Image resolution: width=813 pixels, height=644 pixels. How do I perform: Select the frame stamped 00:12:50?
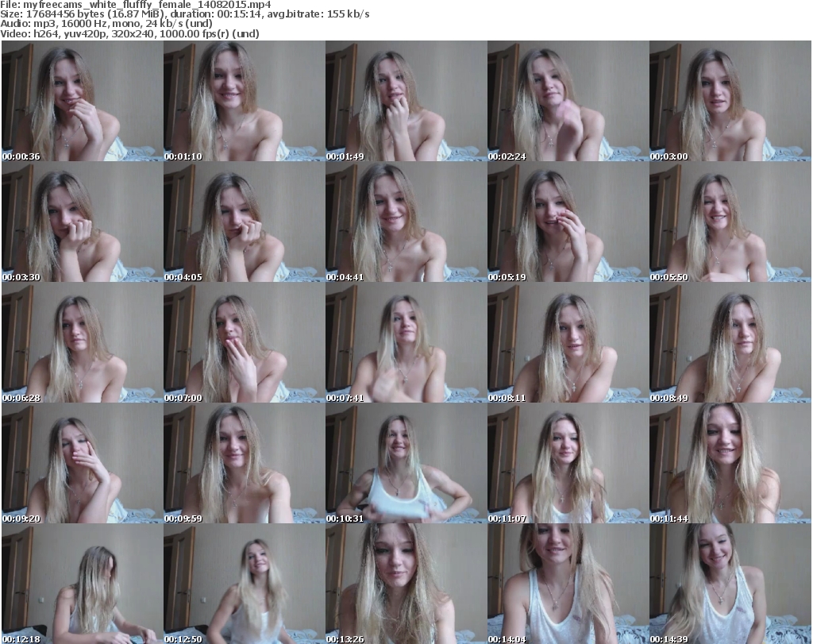point(245,584)
